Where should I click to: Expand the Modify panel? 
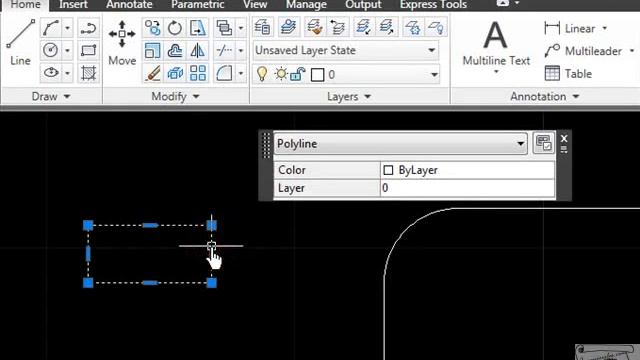click(176, 96)
